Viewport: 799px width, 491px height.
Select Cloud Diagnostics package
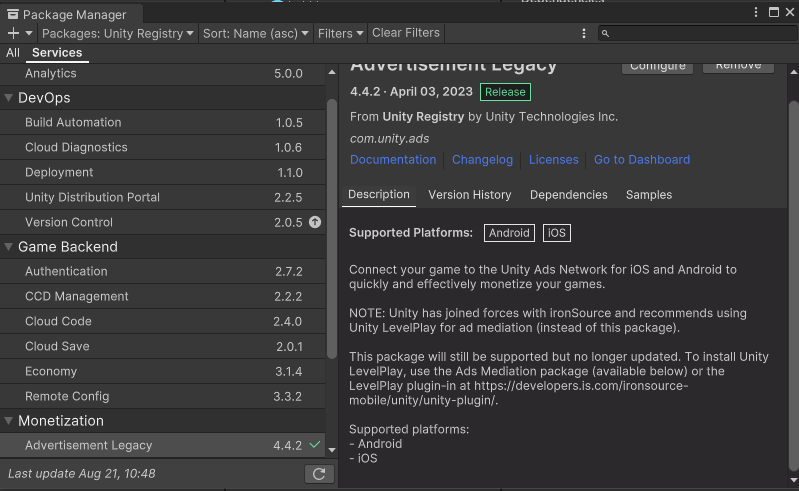[x=163, y=147]
